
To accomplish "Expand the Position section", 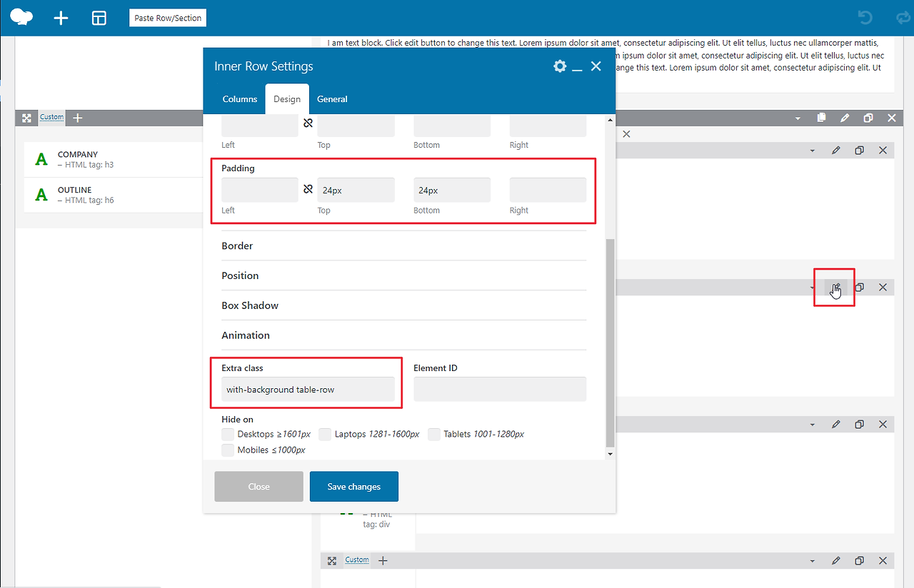I will click(403, 275).
